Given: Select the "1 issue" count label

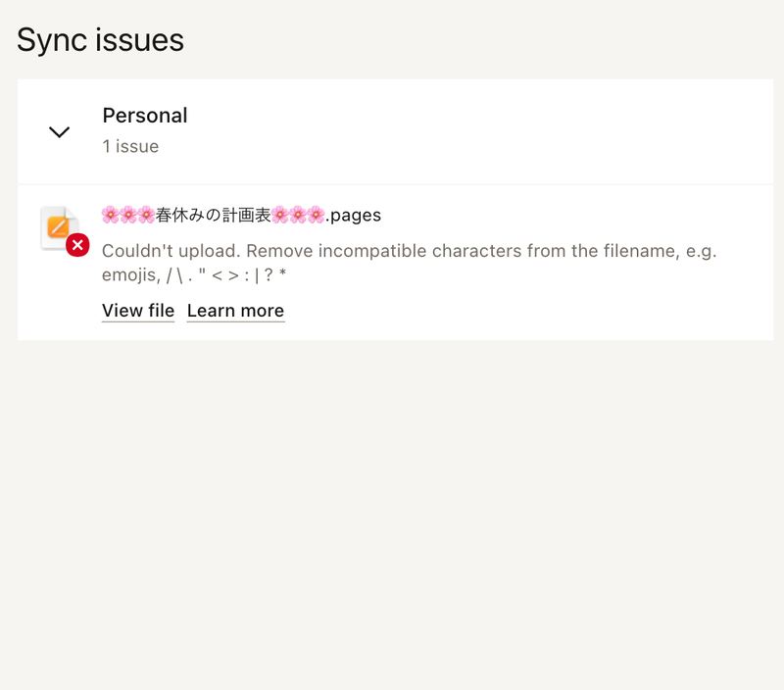Looking at the screenshot, I should click(x=130, y=147).
